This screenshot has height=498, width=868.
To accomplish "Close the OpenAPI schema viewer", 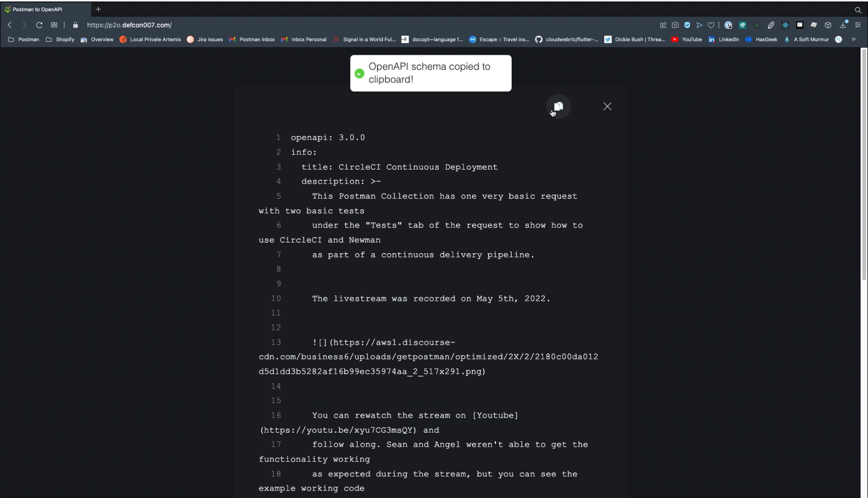I will (x=607, y=106).
